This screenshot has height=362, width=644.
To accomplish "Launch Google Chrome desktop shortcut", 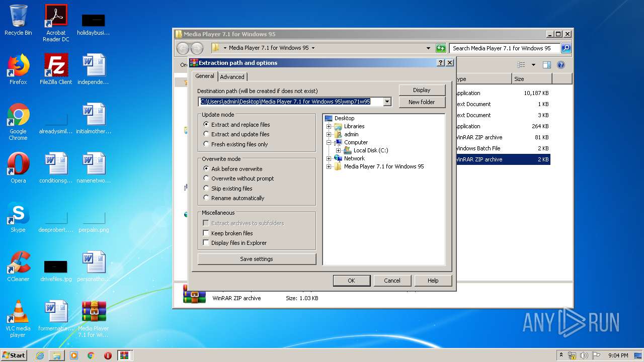I will coord(18,122).
